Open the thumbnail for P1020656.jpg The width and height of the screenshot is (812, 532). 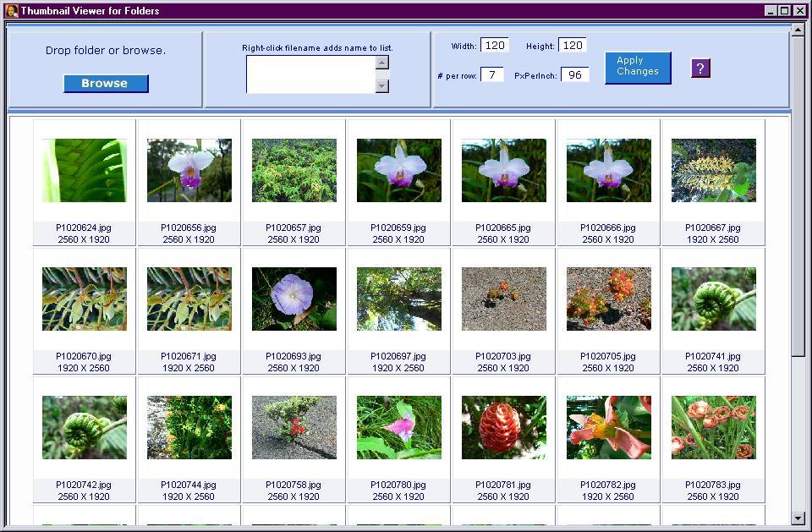coord(189,171)
